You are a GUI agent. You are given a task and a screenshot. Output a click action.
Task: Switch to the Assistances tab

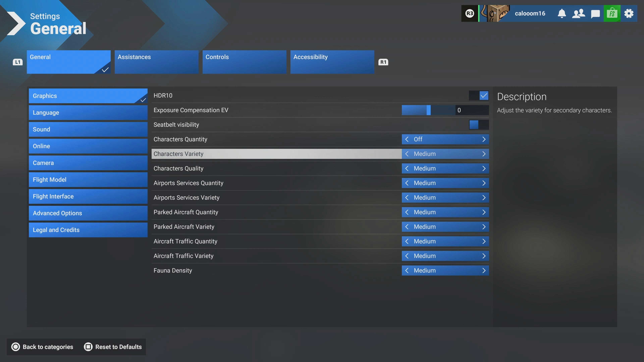(156, 62)
